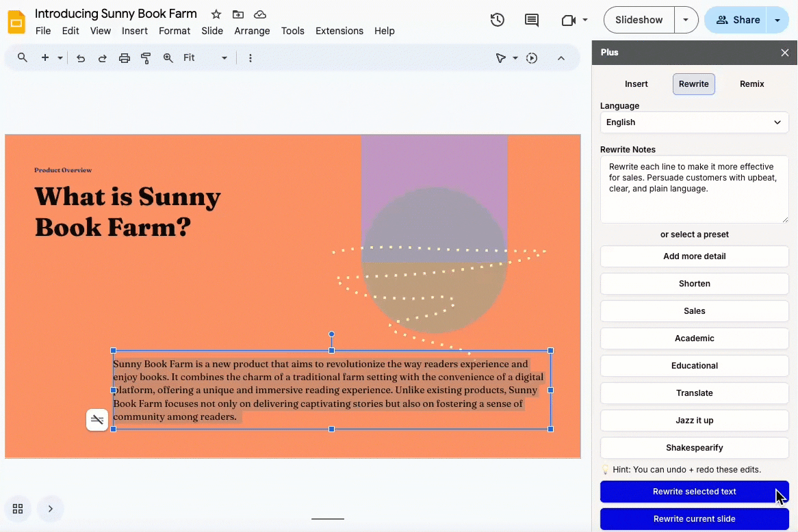Close the Plus sidebar
Viewport: 798px width, 532px height.
click(x=785, y=53)
